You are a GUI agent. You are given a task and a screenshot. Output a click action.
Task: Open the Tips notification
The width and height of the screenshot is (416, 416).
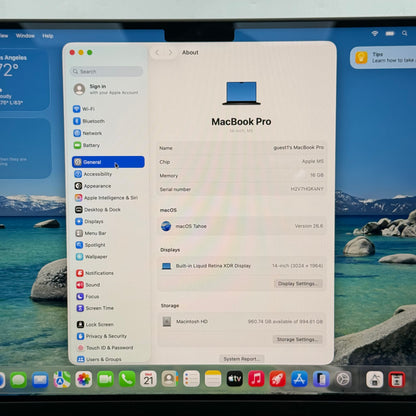(383, 58)
